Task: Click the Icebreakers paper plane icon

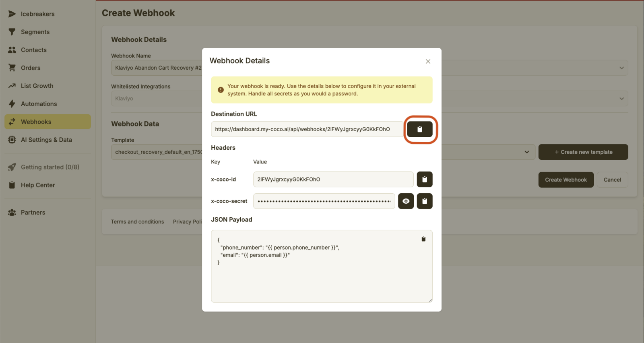Action: 12,14
